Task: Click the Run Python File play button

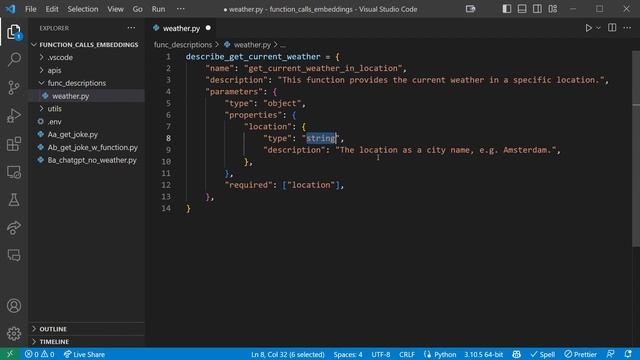Action: tap(588, 28)
